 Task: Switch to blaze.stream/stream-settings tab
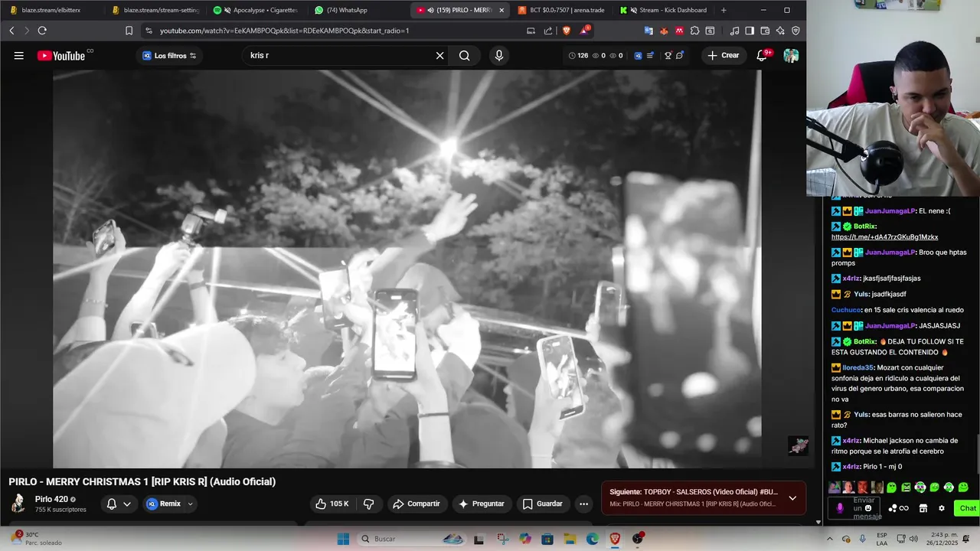click(x=155, y=10)
